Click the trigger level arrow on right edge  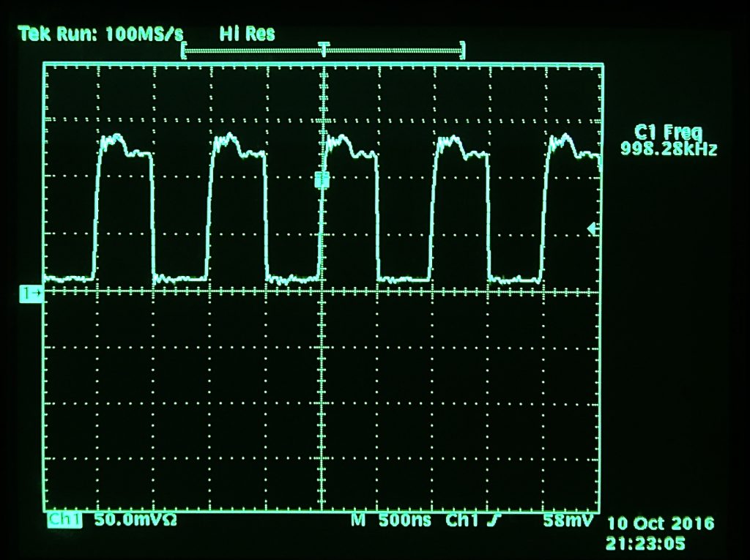pyautogui.click(x=593, y=230)
